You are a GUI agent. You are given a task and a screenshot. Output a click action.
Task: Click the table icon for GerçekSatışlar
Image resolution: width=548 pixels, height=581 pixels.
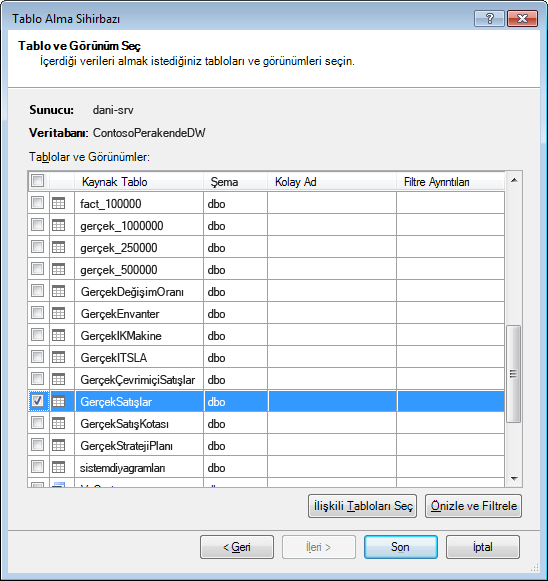58,401
